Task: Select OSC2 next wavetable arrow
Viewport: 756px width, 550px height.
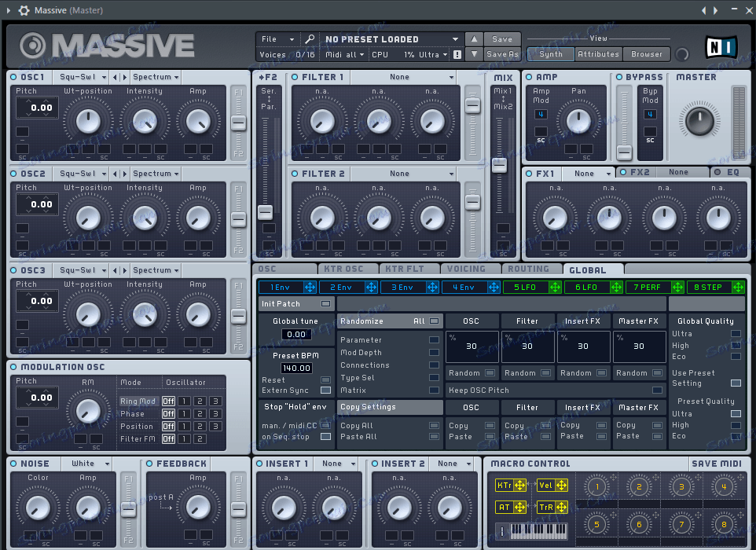Action: click(x=125, y=174)
